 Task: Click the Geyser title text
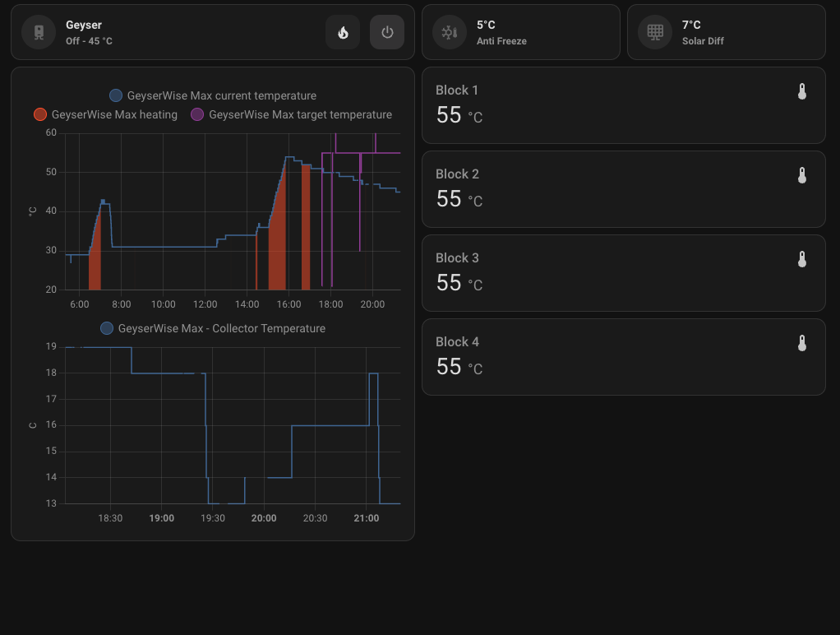pyautogui.click(x=84, y=25)
